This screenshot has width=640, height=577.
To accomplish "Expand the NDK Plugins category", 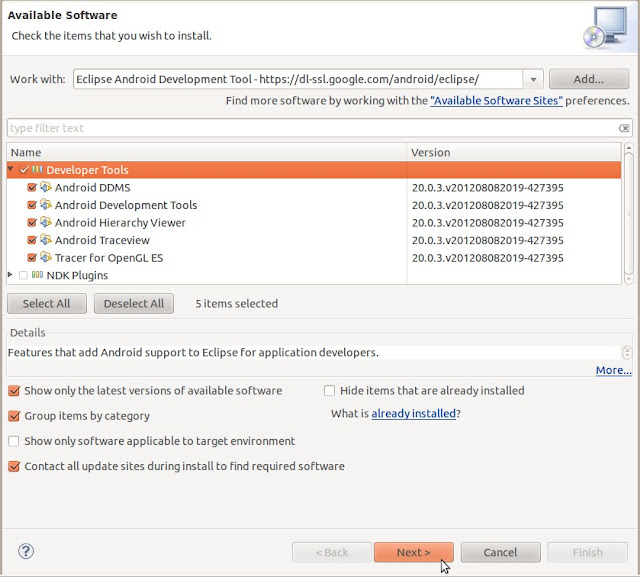I will click(x=11, y=275).
